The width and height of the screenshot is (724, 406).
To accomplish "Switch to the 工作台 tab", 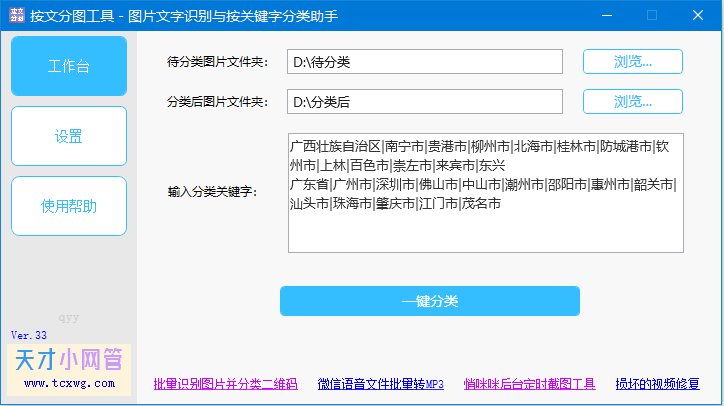I will pos(69,67).
